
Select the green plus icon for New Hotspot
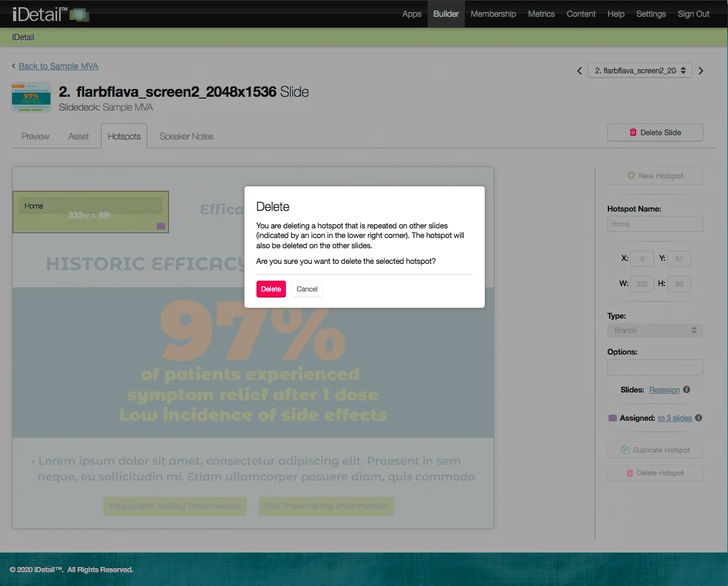(x=632, y=175)
